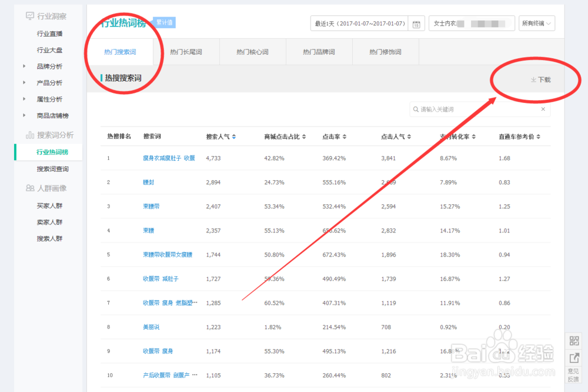Image resolution: width=588 pixels, height=392 pixels.
Task: Open keyword link 束腰 in row 4
Action: click(x=149, y=230)
